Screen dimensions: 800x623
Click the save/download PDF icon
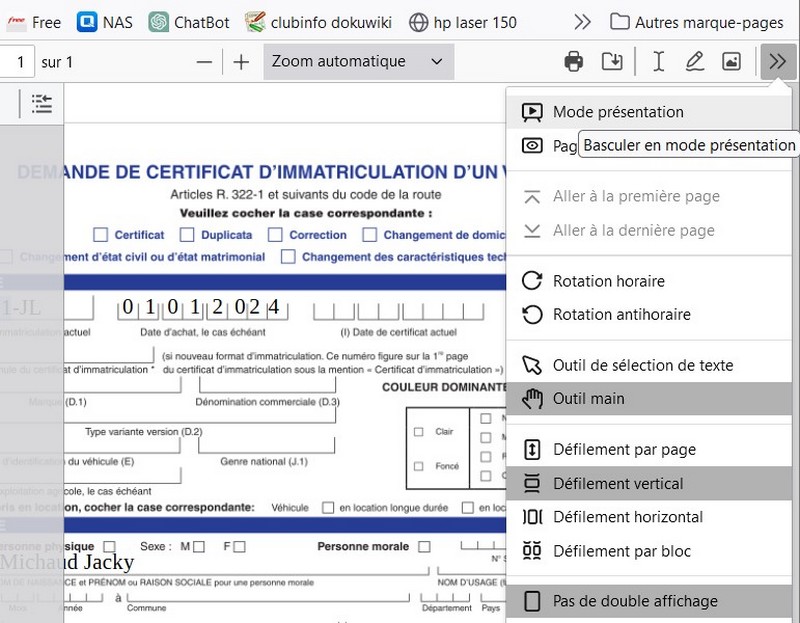[x=612, y=62]
